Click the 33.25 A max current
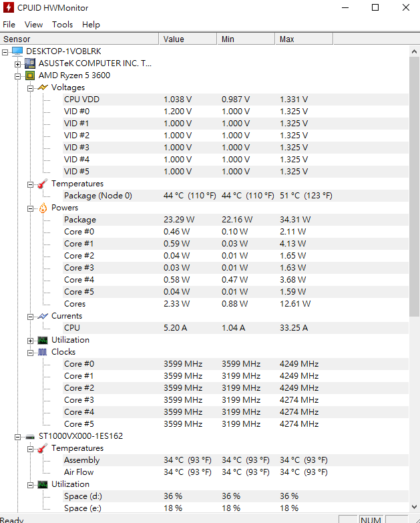 click(294, 328)
